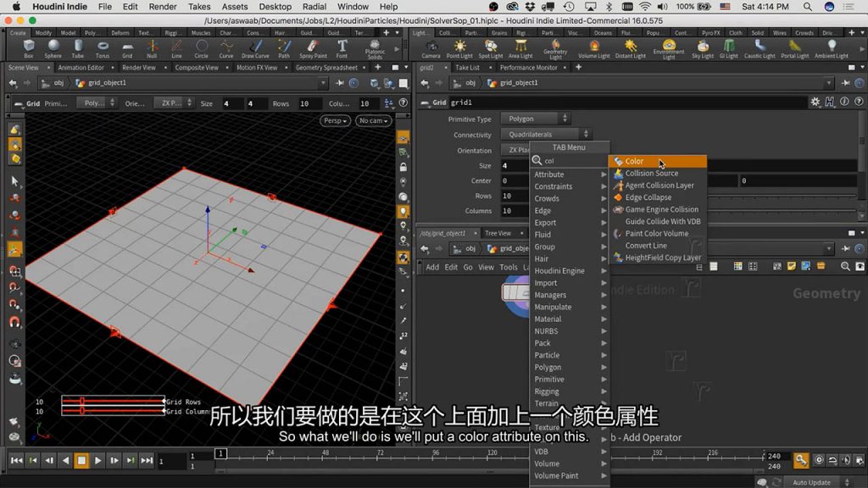Select Collision Source from the results

pos(658,173)
